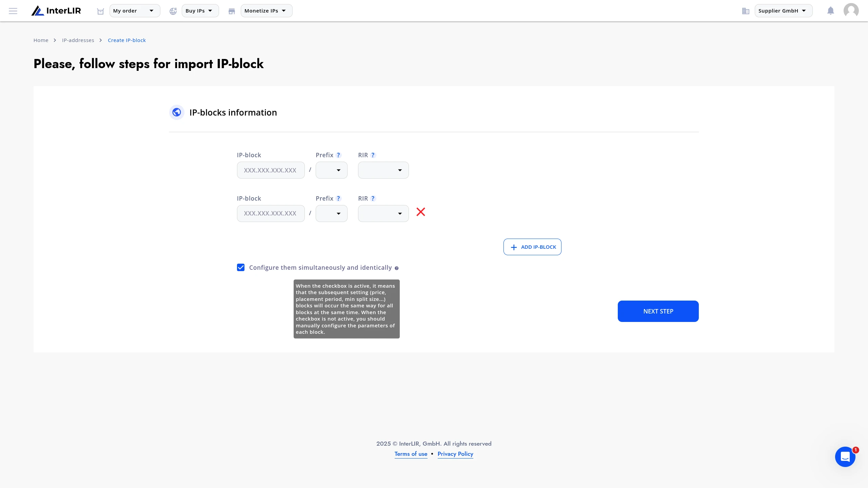Click the IP-blocks information heading

[233, 113]
